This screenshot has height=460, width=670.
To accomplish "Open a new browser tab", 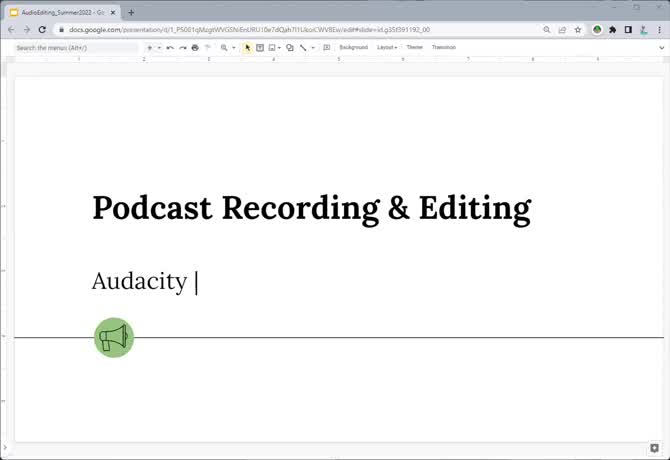I will click(131, 12).
